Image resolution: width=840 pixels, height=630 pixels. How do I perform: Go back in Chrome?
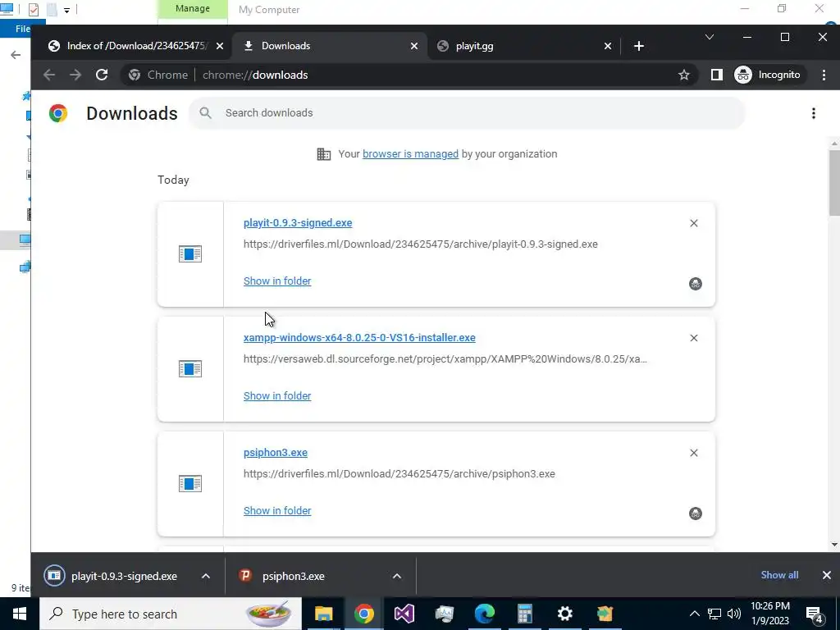[49, 75]
